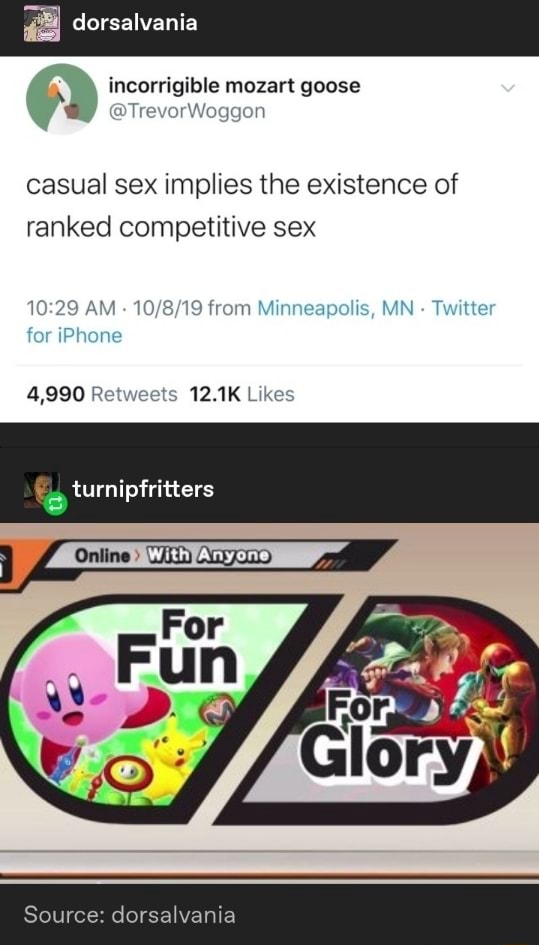This screenshot has height=945, width=539.
Task: Visit the @TrevorWoggon handle
Action: pyautogui.click(x=187, y=112)
